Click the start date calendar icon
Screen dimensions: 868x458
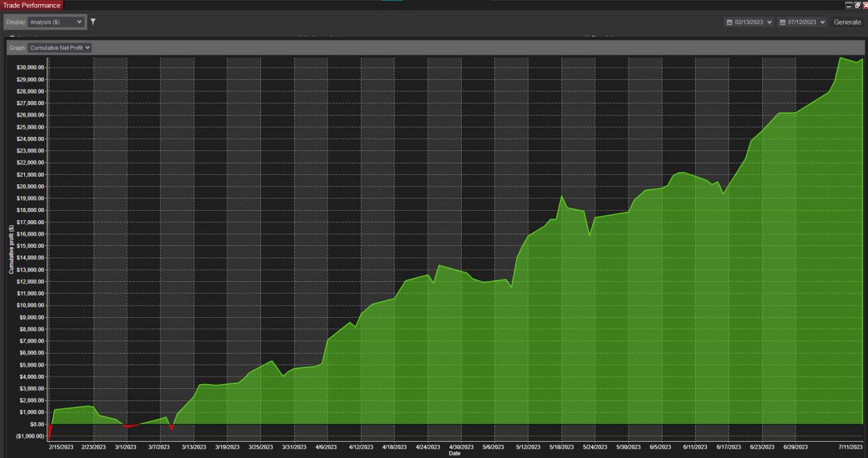coord(730,22)
